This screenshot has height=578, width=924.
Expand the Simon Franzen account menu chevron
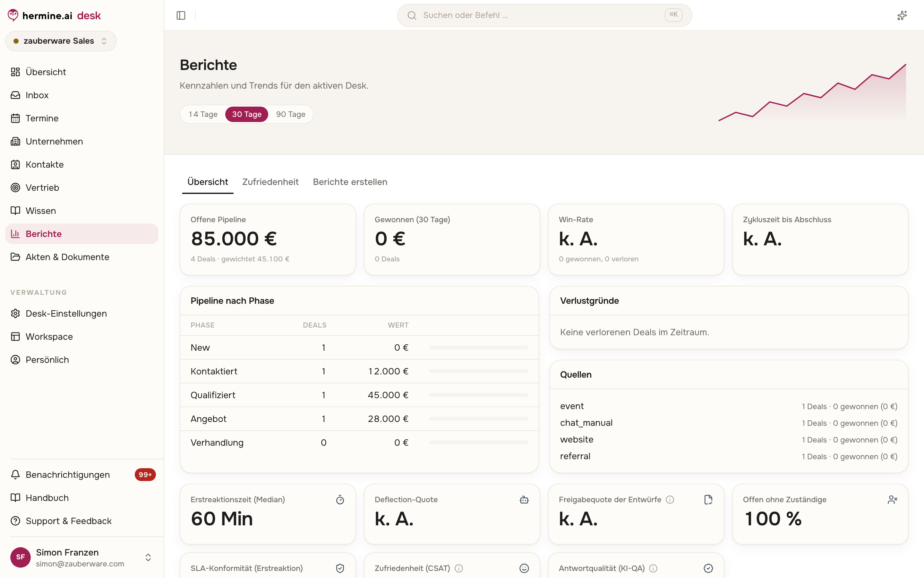coord(148,557)
